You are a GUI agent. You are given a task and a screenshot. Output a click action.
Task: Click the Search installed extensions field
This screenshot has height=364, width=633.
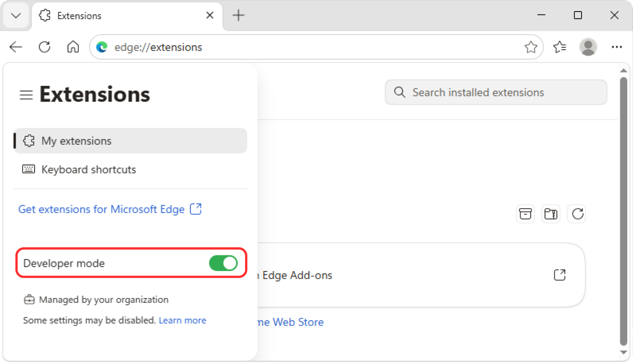coord(496,92)
